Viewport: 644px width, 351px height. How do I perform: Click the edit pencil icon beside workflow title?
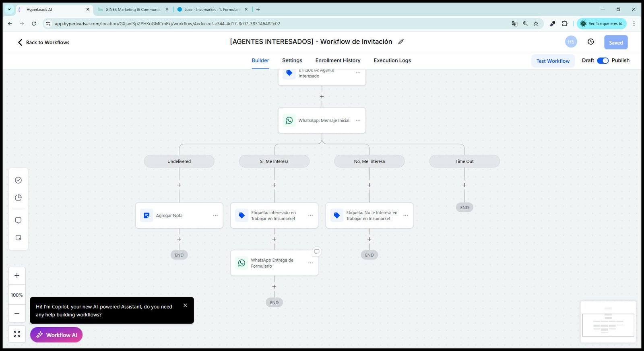pos(401,41)
